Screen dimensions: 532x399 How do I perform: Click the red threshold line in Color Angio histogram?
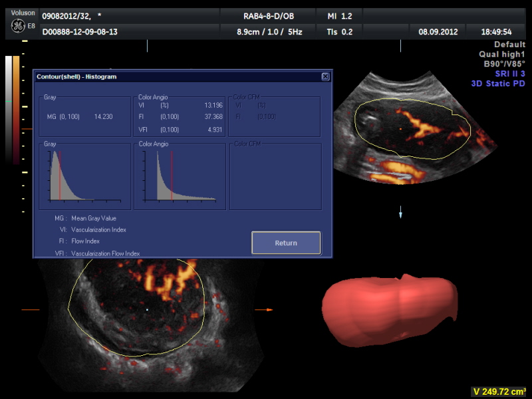coord(172,176)
